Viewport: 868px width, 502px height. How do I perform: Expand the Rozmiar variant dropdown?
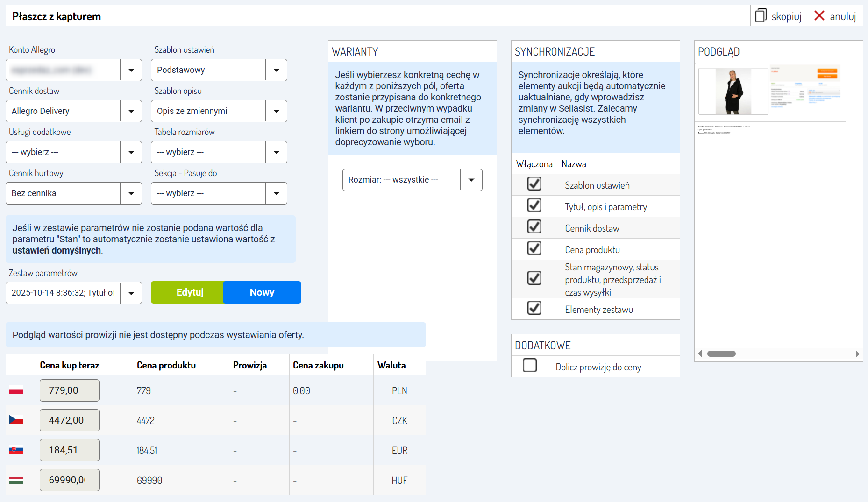coord(471,180)
